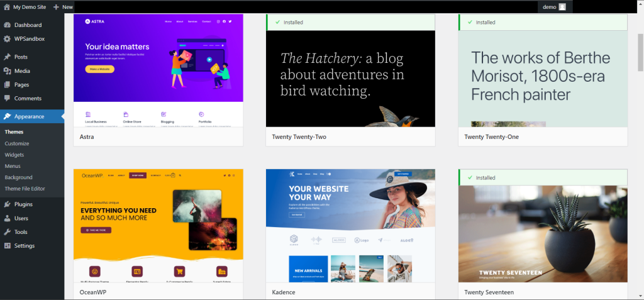The image size is (644, 300).
Task: Select the Twenty Seventeen theme screenshot
Action: [543, 234]
